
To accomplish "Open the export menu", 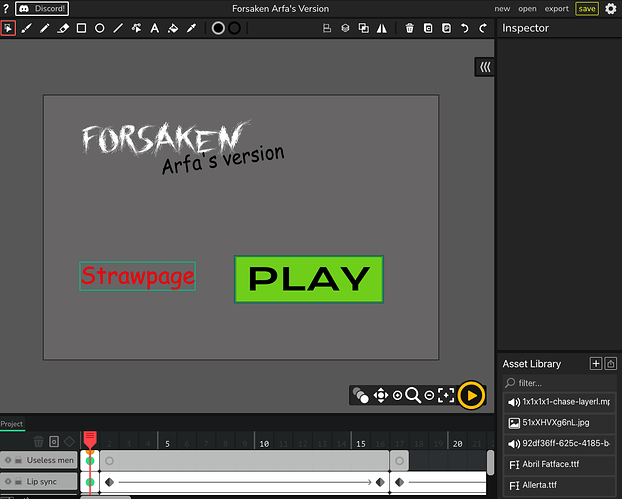I will click(557, 9).
